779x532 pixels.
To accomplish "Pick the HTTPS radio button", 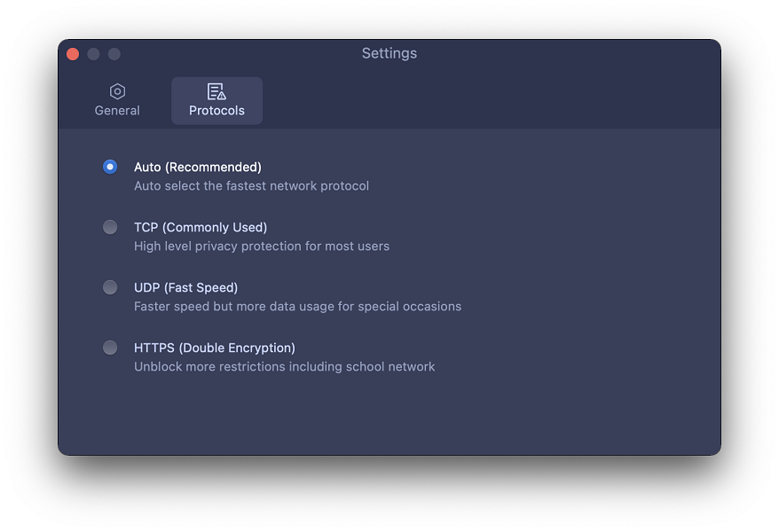I will tap(110, 348).
